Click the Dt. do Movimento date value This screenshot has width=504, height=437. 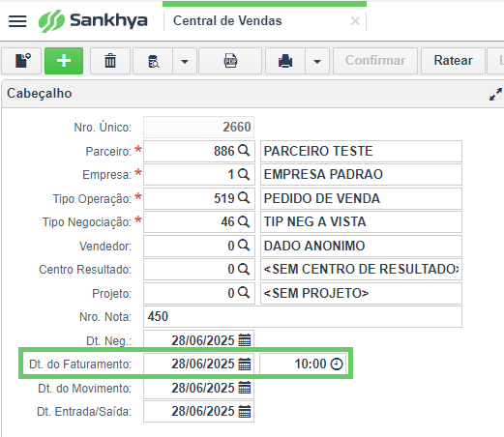click(203, 388)
